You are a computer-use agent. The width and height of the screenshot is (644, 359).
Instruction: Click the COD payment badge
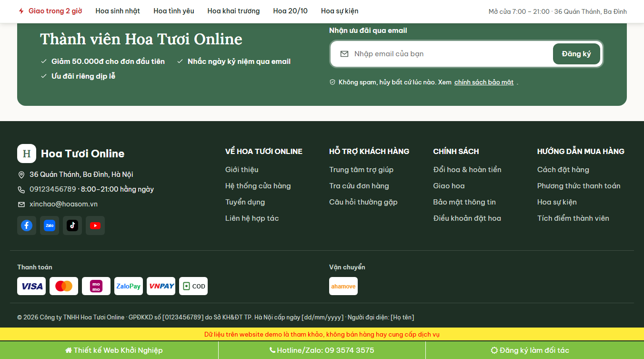tap(193, 286)
